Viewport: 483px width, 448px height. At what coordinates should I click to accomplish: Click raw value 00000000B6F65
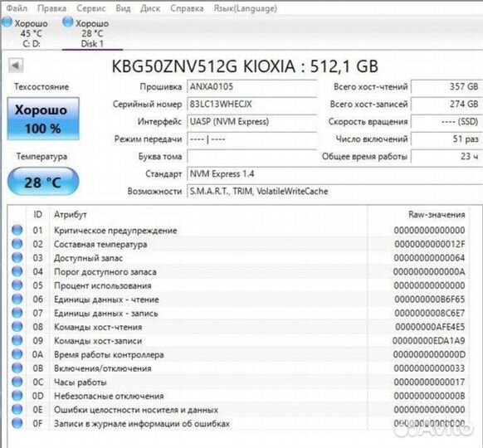click(x=430, y=299)
